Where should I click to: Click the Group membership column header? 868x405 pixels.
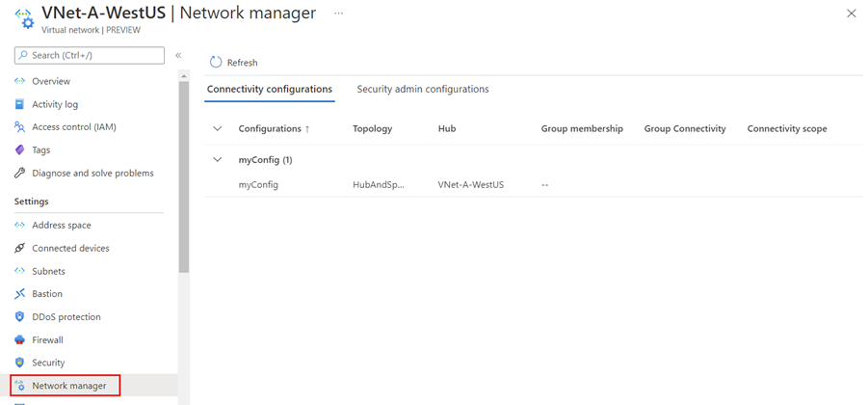click(582, 128)
